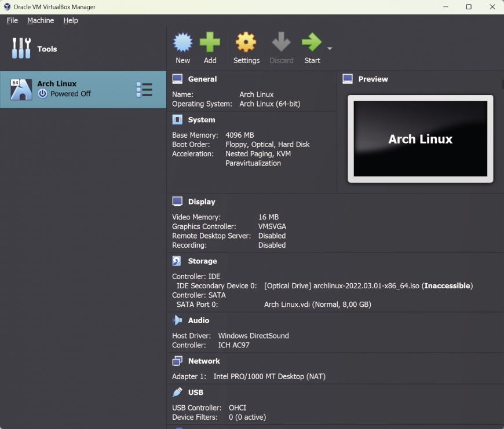Open the Machine menu
The height and width of the screenshot is (429, 504).
tap(41, 20)
